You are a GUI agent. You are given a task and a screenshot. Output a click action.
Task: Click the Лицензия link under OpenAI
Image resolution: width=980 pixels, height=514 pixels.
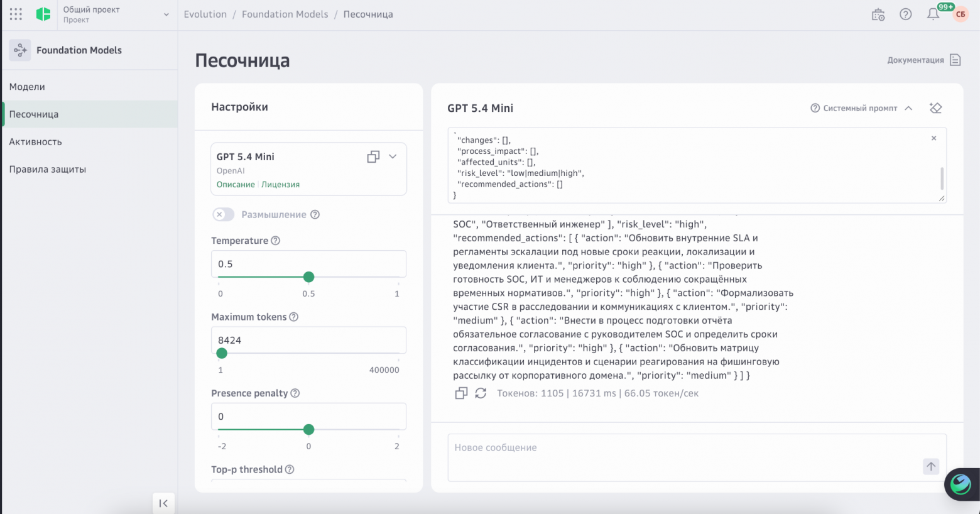point(280,185)
